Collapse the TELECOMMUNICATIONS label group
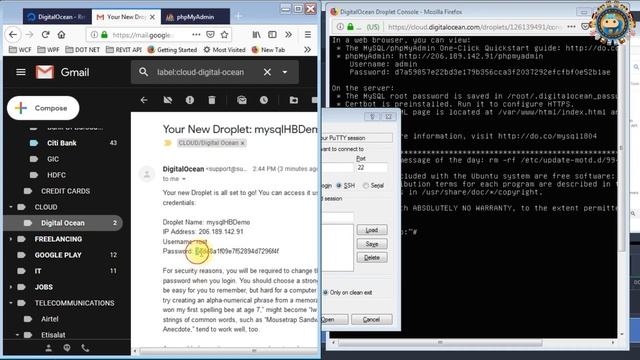The height and width of the screenshot is (360, 640). tap(11, 303)
